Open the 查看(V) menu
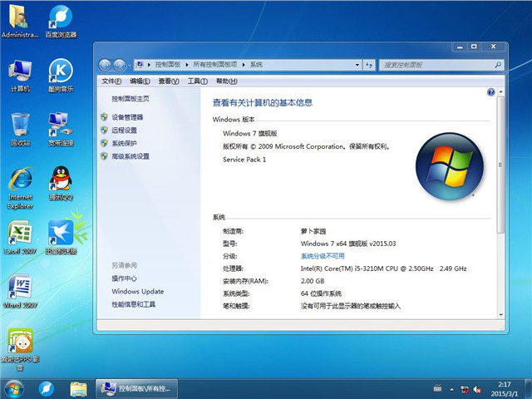This screenshot has height=399, width=532. click(x=169, y=81)
